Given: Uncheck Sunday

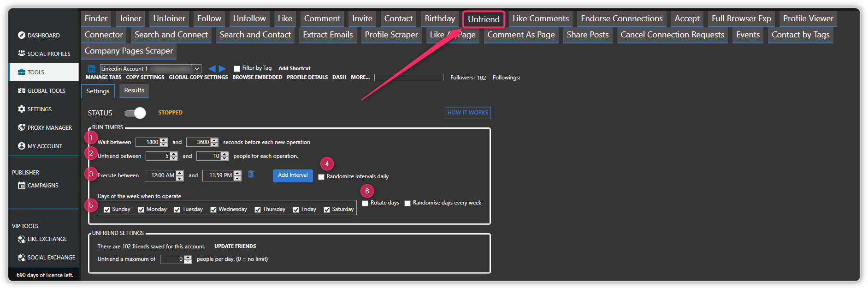Looking at the screenshot, I should [x=107, y=210].
